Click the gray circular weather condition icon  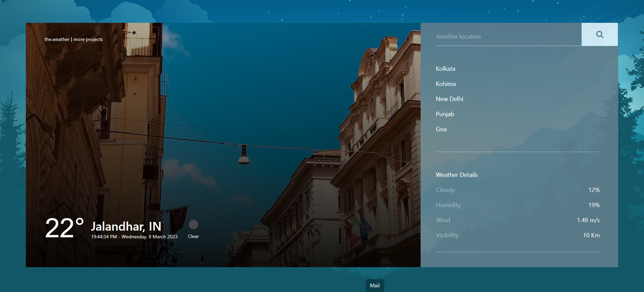[193, 225]
